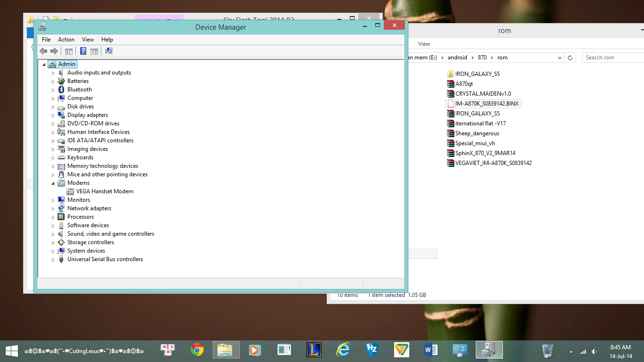
Task: Select the Storage controllers row
Action: point(91,242)
